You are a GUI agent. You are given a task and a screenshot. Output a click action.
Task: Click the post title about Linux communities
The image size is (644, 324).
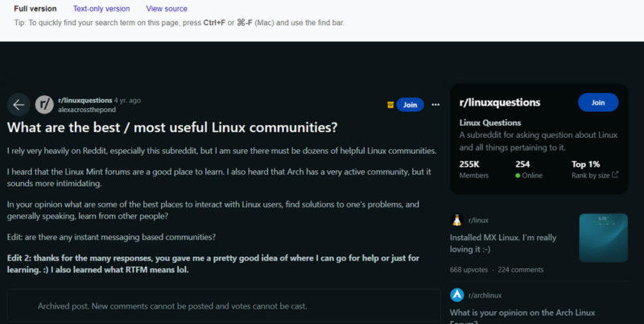[172, 127]
